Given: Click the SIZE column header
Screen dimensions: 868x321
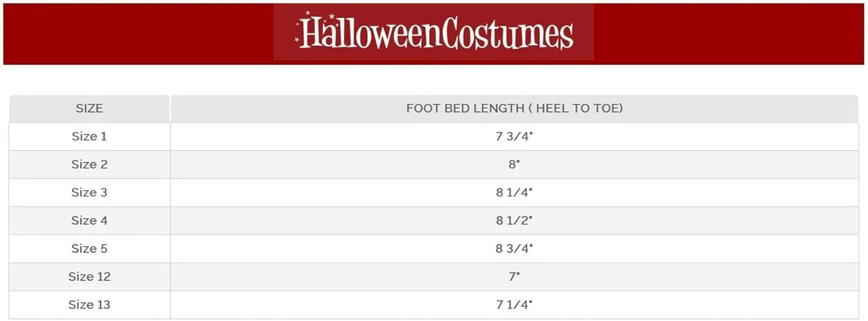Looking at the screenshot, I should 89,108.
